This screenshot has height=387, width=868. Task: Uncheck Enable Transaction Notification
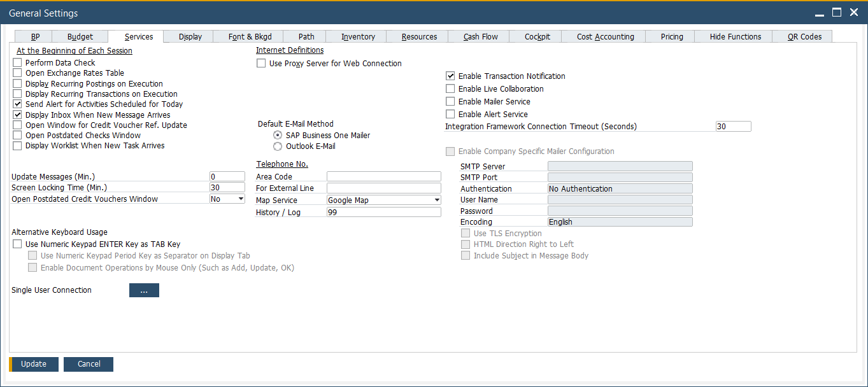pyautogui.click(x=450, y=76)
